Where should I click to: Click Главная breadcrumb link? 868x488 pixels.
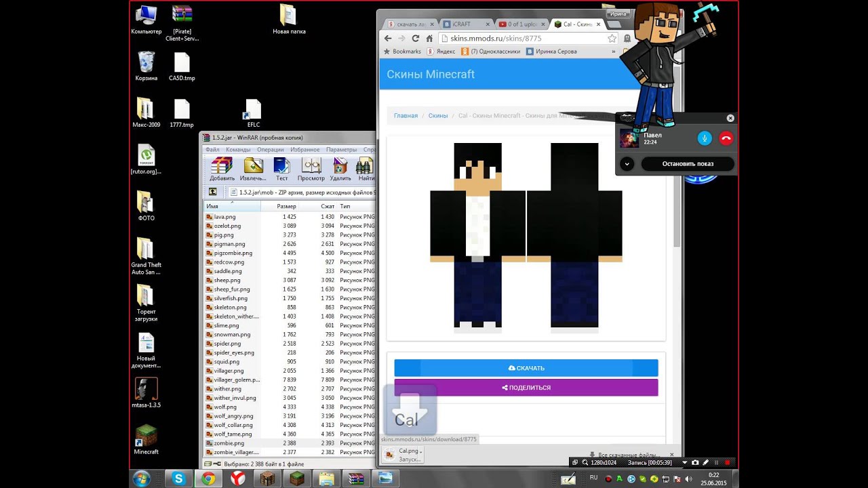click(x=406, y=116)
